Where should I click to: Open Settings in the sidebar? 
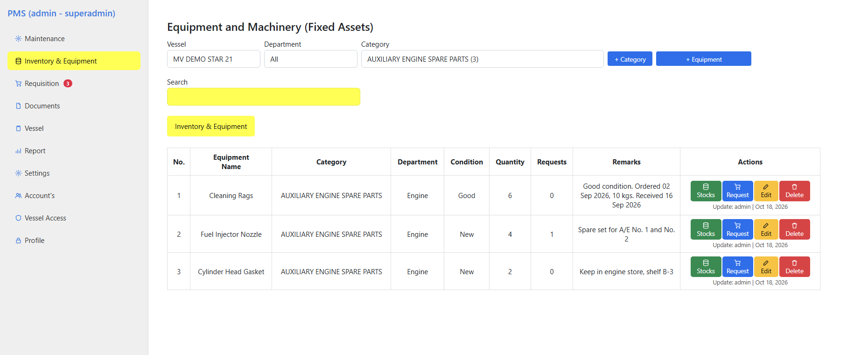tap(74, 173)
